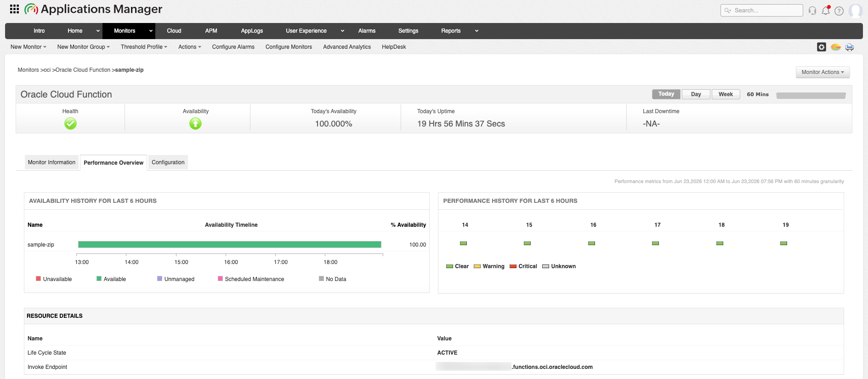Select the Today time range
Viewport: 868px width, 379px height.
(666, 94)
